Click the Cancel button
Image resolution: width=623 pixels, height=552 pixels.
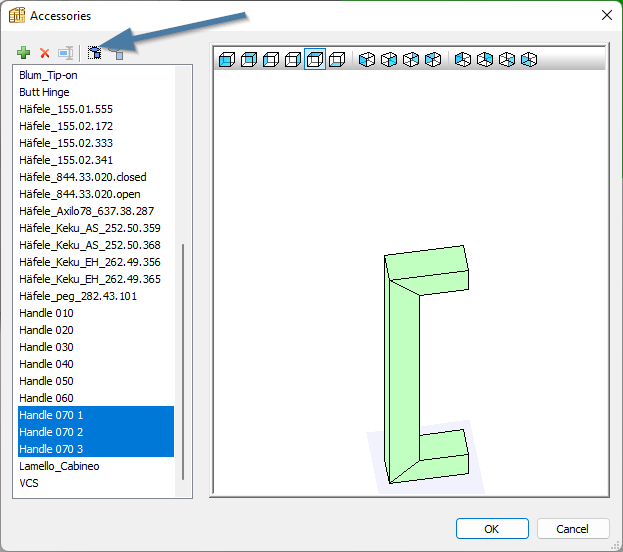pyautogui.click(x=573, y=529)
